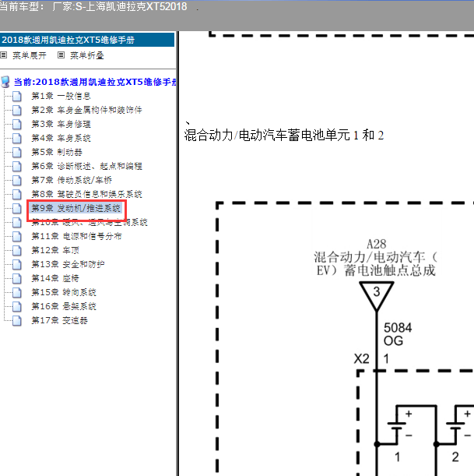474x476 pixels.
Task: Click page icon for 第8章 驾驶员信息和娱乐系统
Action: (x=17, y=194)
